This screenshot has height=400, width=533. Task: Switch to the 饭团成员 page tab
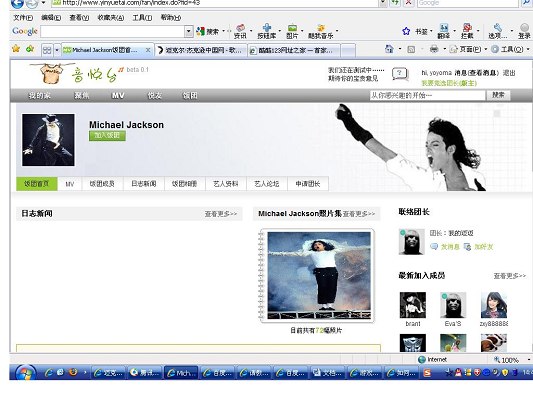coord(102,184)
